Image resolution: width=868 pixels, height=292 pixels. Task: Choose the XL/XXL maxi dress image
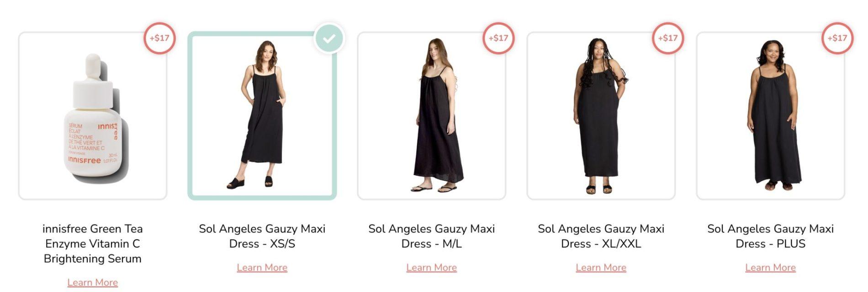tap(601, 116)
